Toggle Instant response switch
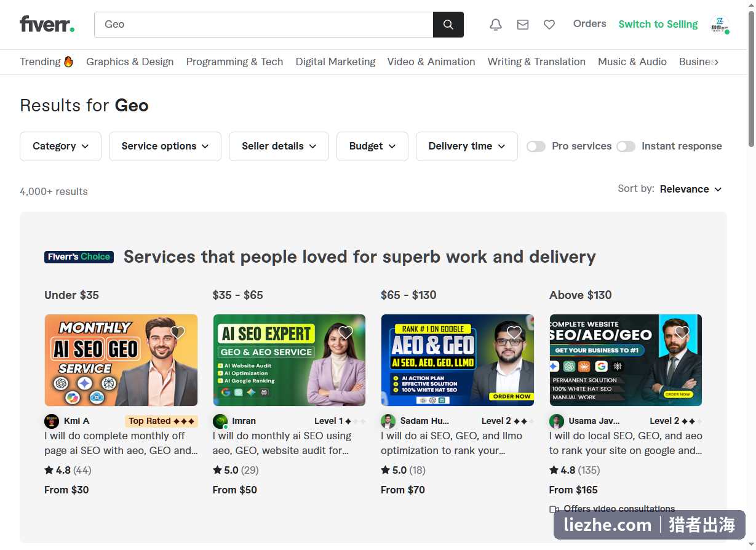The height and width of the screenshot is (550, 756). [x=626, y=146]
